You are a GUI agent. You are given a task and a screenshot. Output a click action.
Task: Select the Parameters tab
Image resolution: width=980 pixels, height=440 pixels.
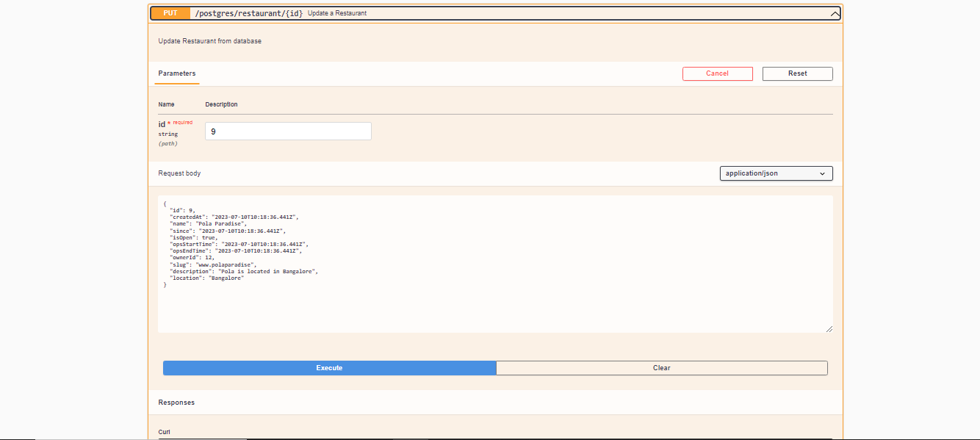177,73
